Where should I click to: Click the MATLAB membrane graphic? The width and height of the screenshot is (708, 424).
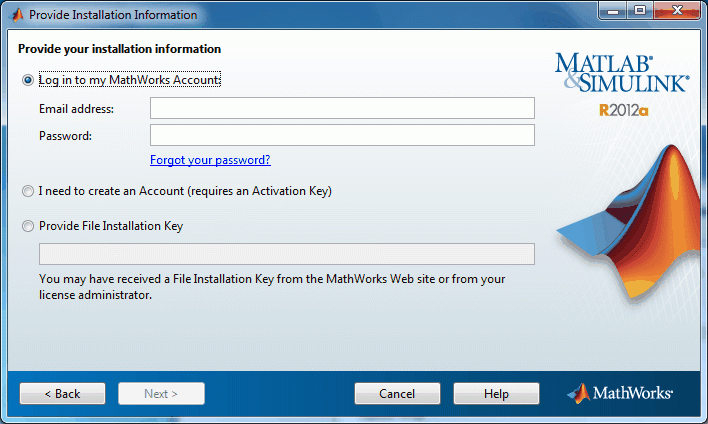(x=629, y=223)
